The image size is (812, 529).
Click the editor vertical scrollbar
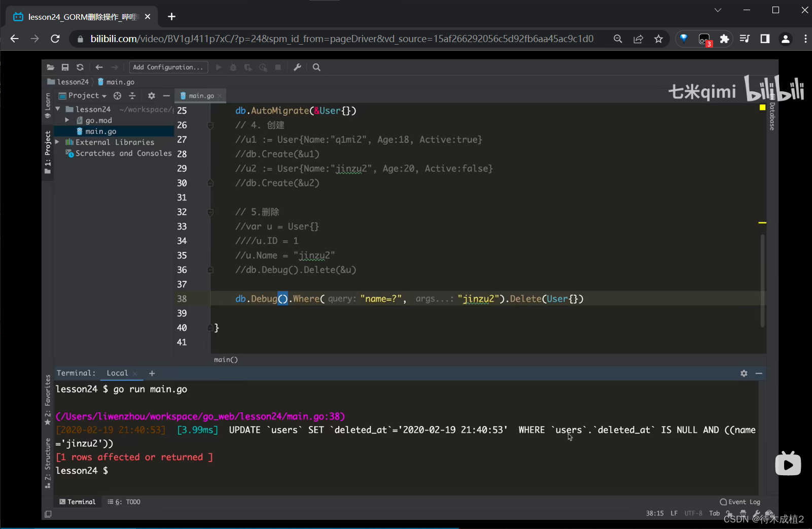pos(762,280)
